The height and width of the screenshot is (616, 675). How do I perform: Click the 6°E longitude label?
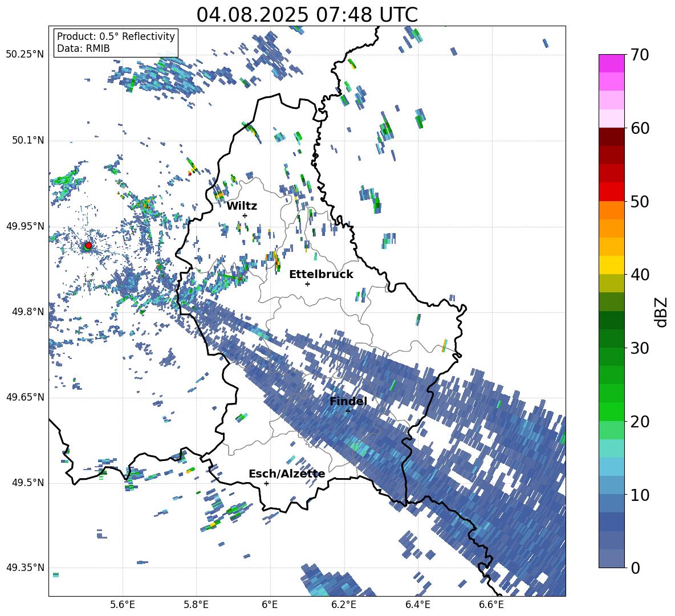click(x=270, y=605)
